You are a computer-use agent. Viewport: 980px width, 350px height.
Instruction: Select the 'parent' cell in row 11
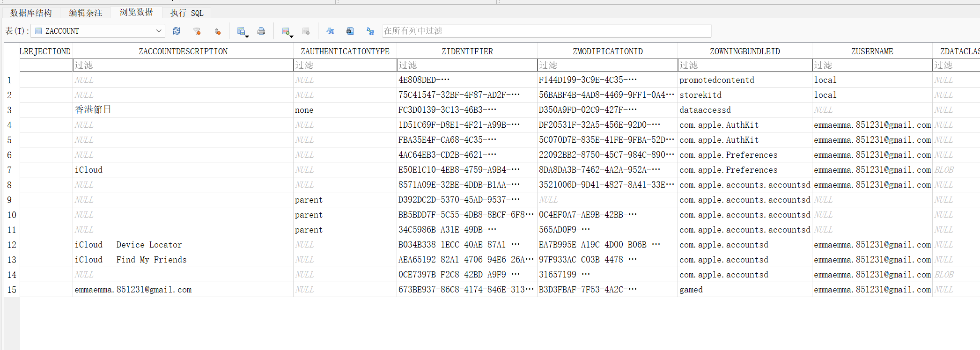(345, 230)
